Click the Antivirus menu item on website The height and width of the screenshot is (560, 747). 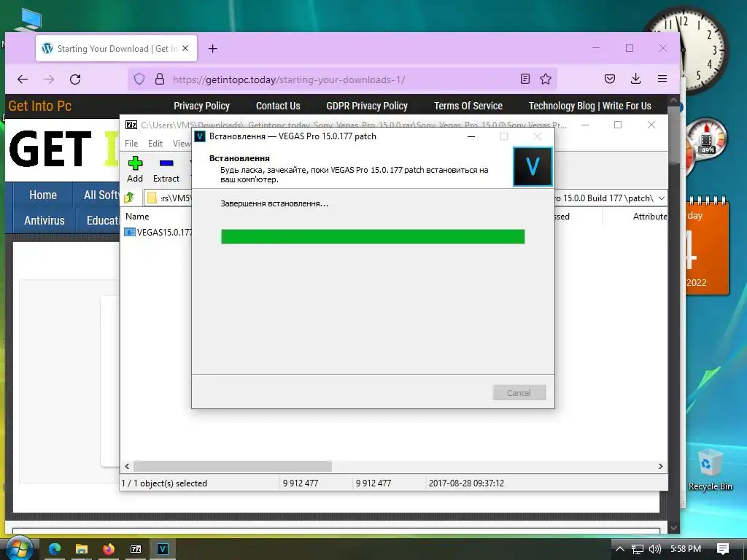(44, 220)
